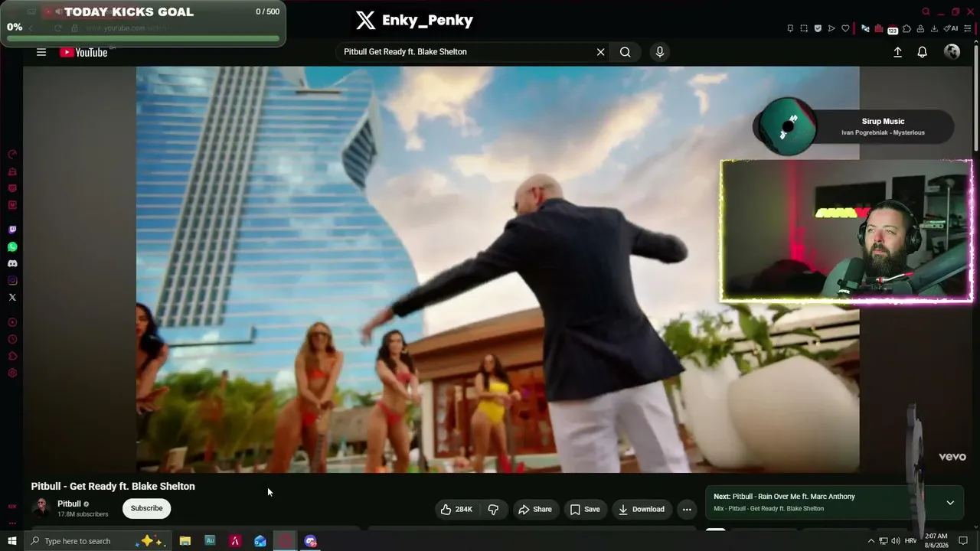Take a snapshot with the toolbar capture icon
The width and height of the screenshot is (980, 551).
coord(804,28)
